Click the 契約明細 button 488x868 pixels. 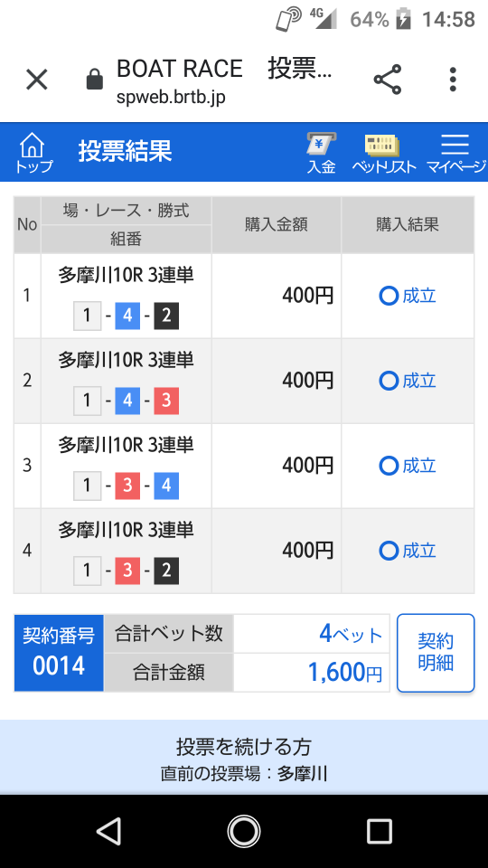(436, 653)
